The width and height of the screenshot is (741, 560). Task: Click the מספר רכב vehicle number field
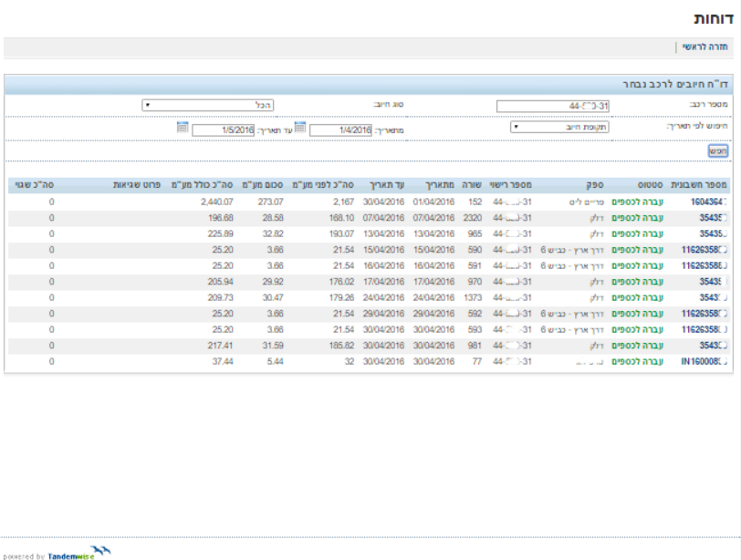tap(558, 106)
